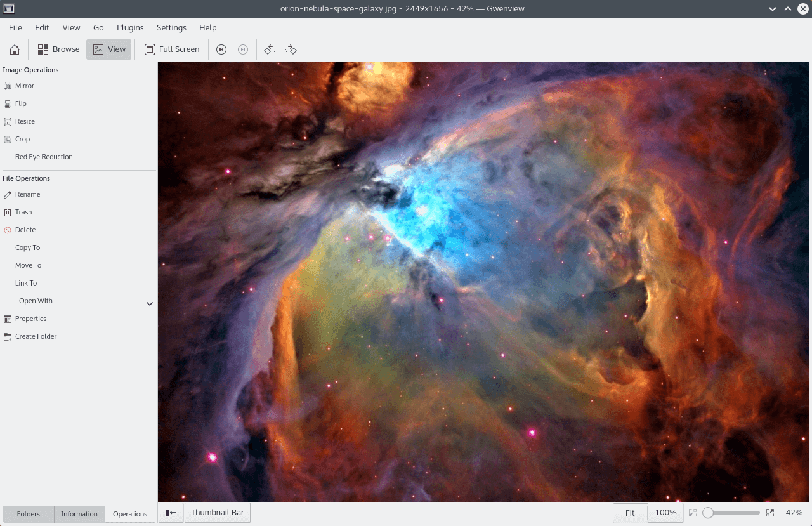Open the Plugins menu
812x526 pixels.
tap(130, 27)
